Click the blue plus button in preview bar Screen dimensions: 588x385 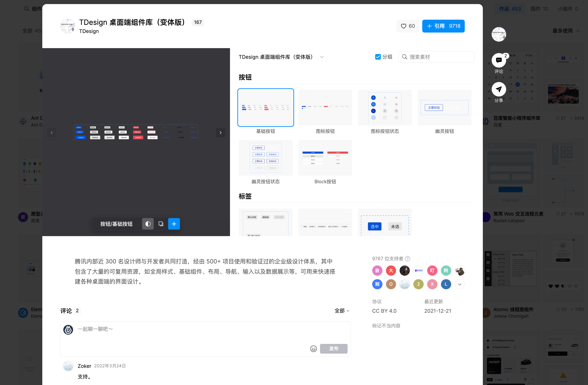(174, 224)
